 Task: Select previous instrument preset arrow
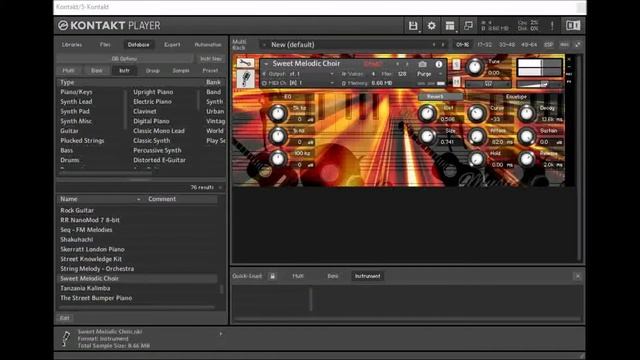[x=397, y=64]
